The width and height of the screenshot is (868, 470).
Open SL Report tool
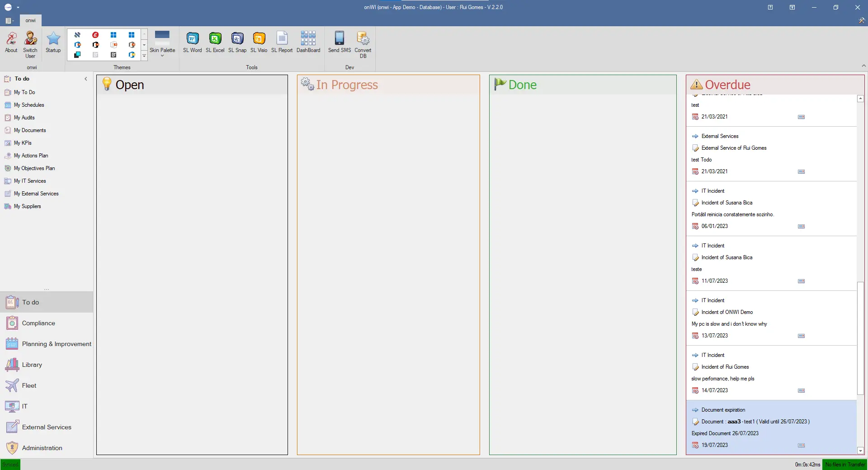[x=282, y=42]
